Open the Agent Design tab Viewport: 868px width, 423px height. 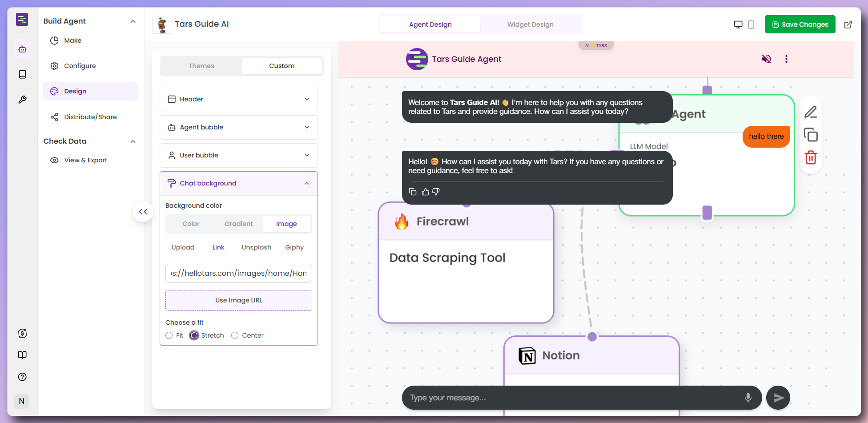430,24
